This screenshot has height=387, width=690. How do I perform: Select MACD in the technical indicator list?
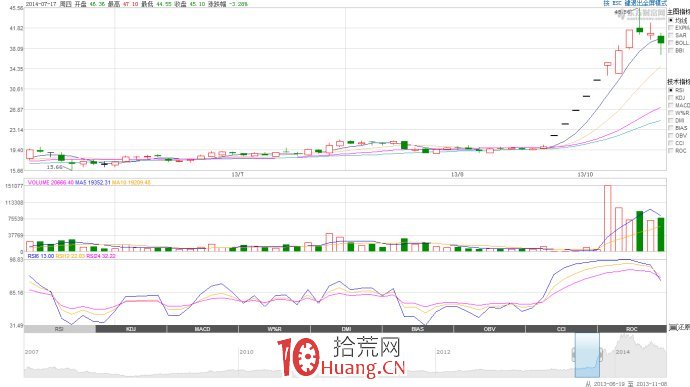click(x=671, y=105)
